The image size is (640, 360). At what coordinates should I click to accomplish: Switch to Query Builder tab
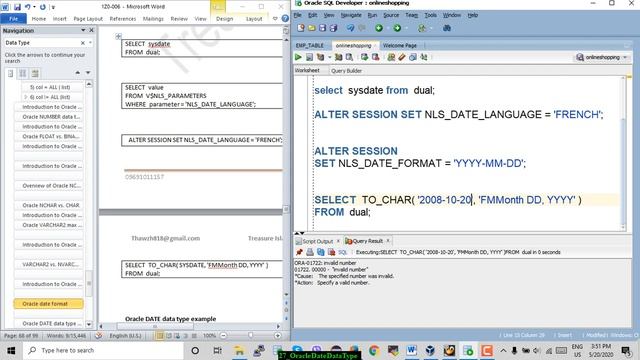tap(346, 71)
